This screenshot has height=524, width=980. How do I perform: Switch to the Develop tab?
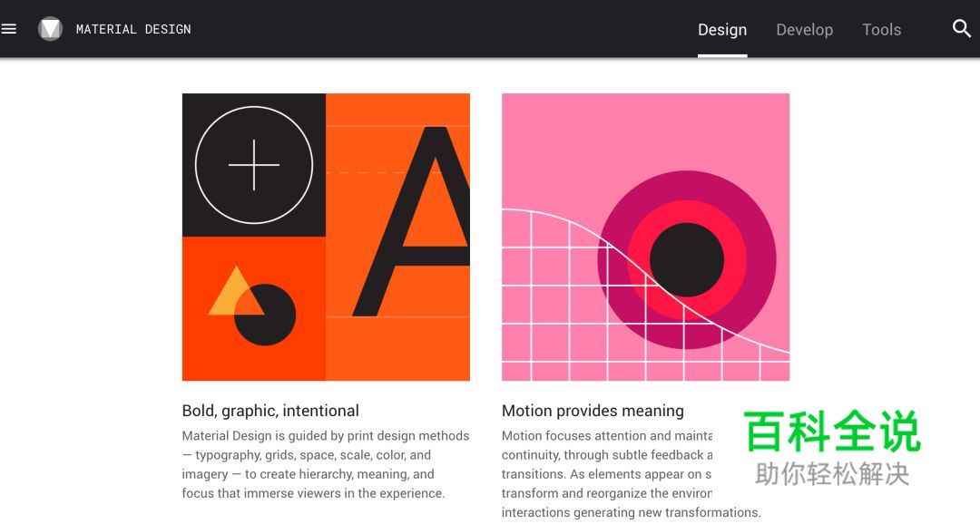[x=804, y=30]
